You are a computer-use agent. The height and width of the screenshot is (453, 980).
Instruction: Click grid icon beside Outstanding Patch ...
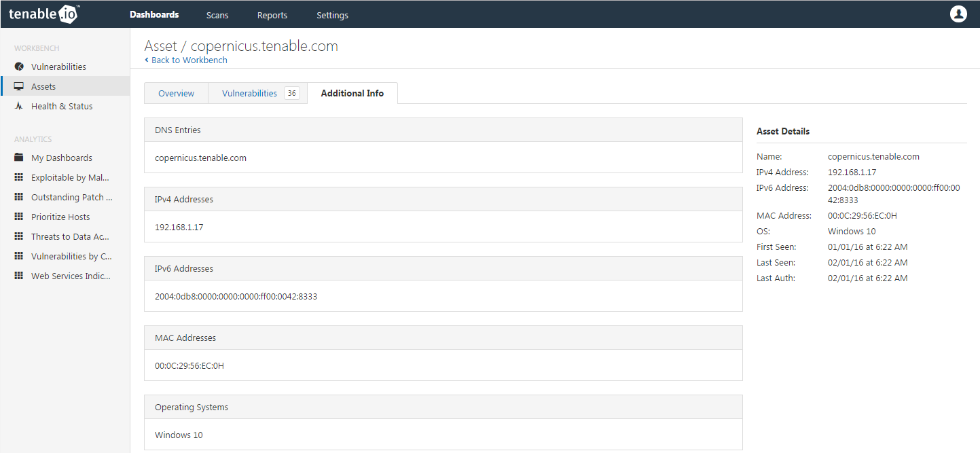pos(19,197)
